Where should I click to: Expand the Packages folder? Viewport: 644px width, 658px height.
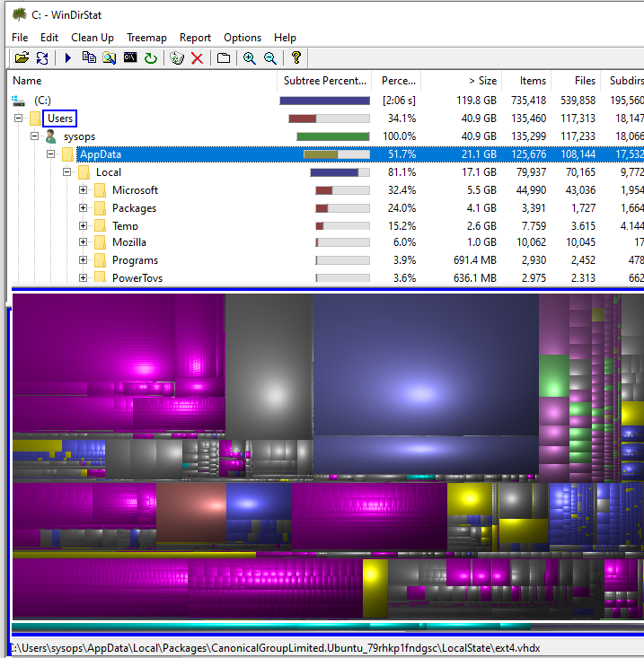[x=84, y=208]
